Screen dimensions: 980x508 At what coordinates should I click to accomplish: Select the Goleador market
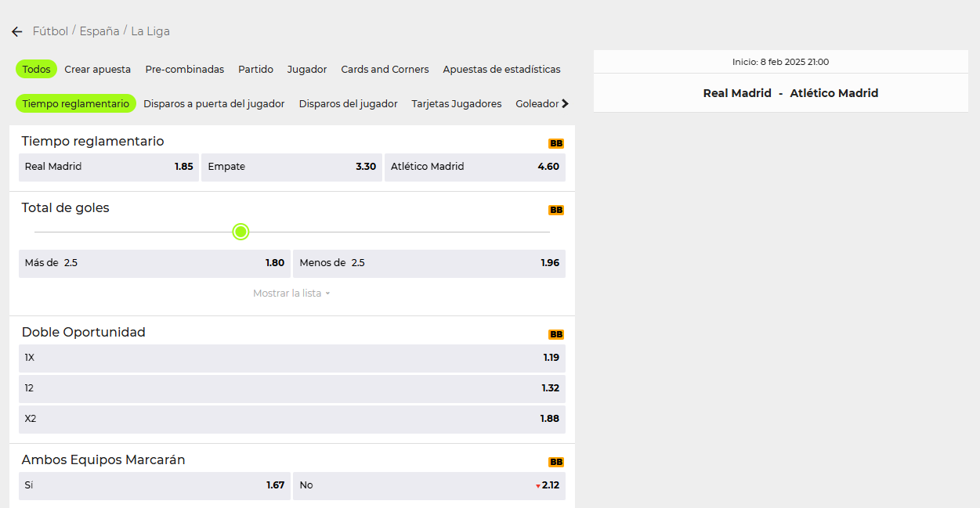pyautogui.click(x=537, y=104)
